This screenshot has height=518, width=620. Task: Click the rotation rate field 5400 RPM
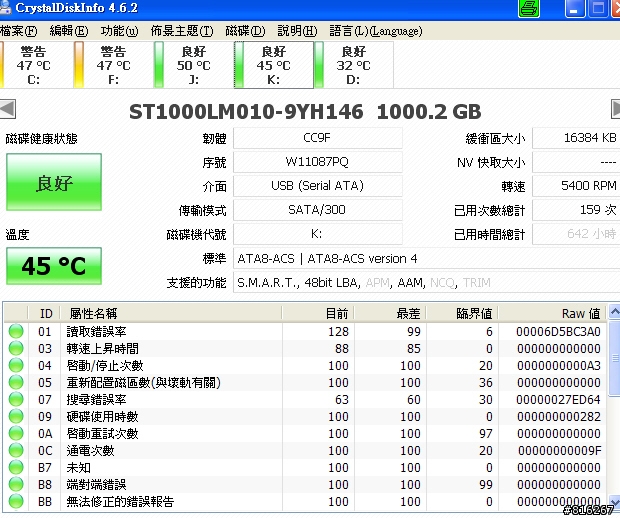577,186
